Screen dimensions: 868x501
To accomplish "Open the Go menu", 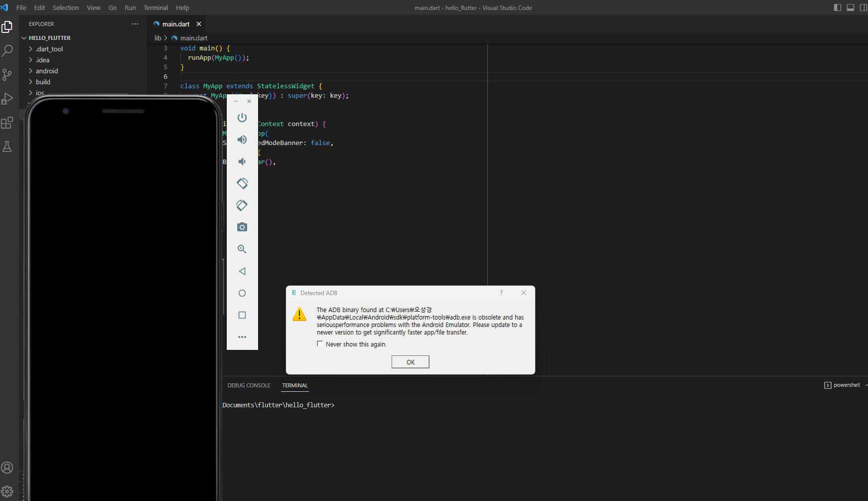I will coord(113,7).
